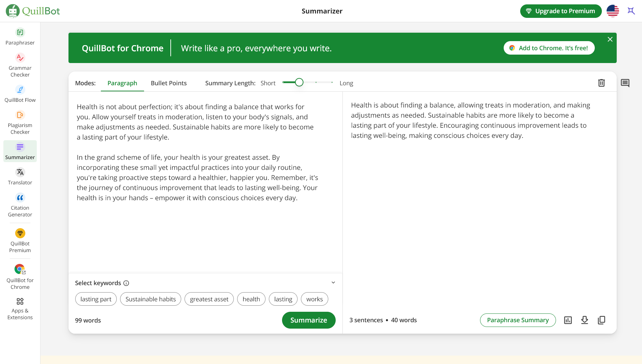Viewport: 642px width, 364px height.
Task: Open QuillBot Premium from the sidebar
Action: [x=20, y=241]
